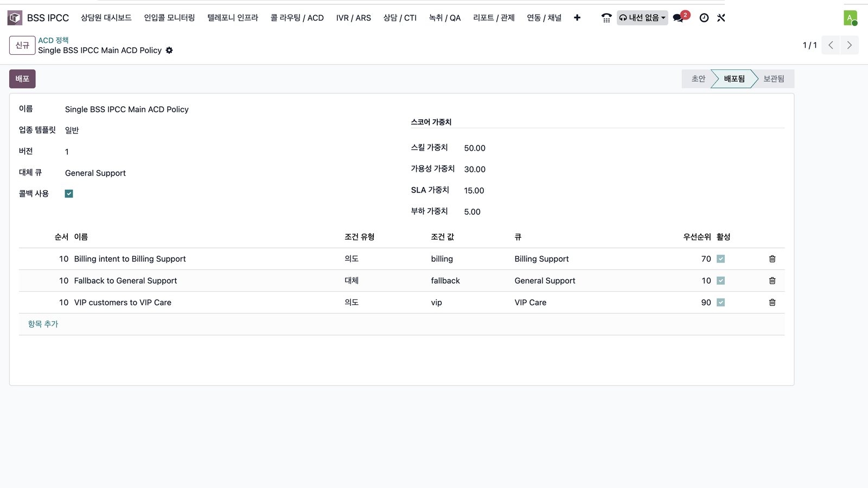The width and height of the screenshot is (868, 488).
Task: Open the 내선 없음 extension dropdown
Action: 642,18
